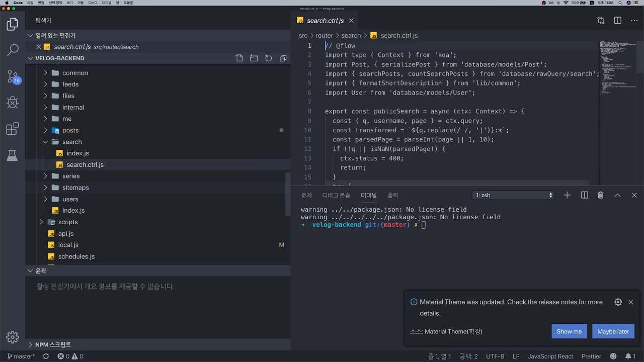Close the terminal panel
Image resolution: width=644 pixels, height=362 pixels.
(634, 195)
